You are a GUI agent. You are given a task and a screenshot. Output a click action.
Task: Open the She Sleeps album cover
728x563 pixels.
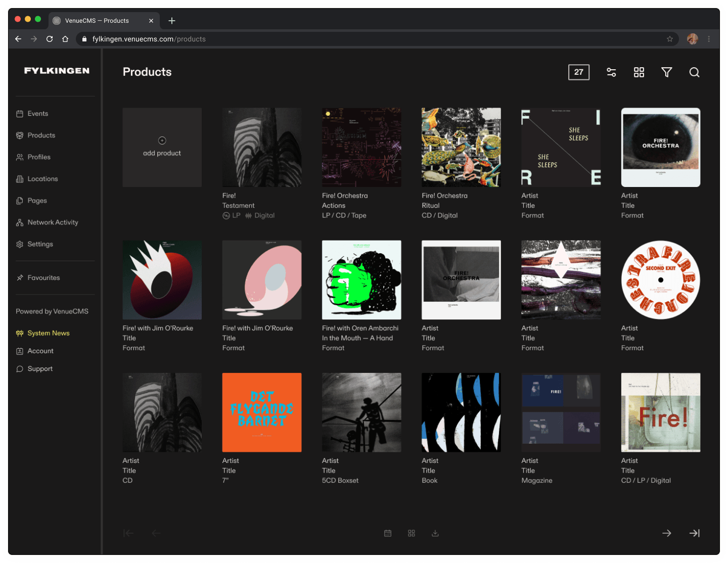tap(561, 148)
